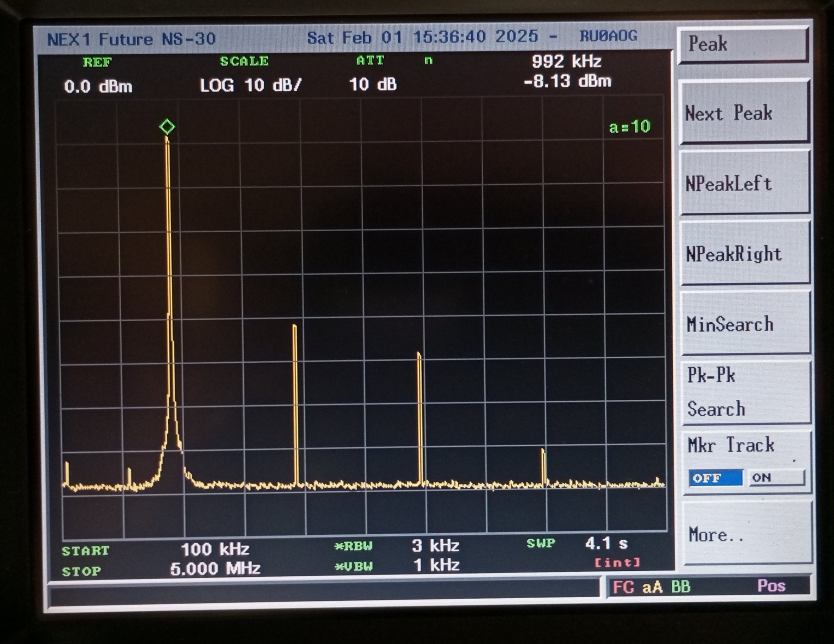Jump to next peak left with NPeakLeft
The width and height of the screenshot is (834, 644).
[x=745, y=183]
